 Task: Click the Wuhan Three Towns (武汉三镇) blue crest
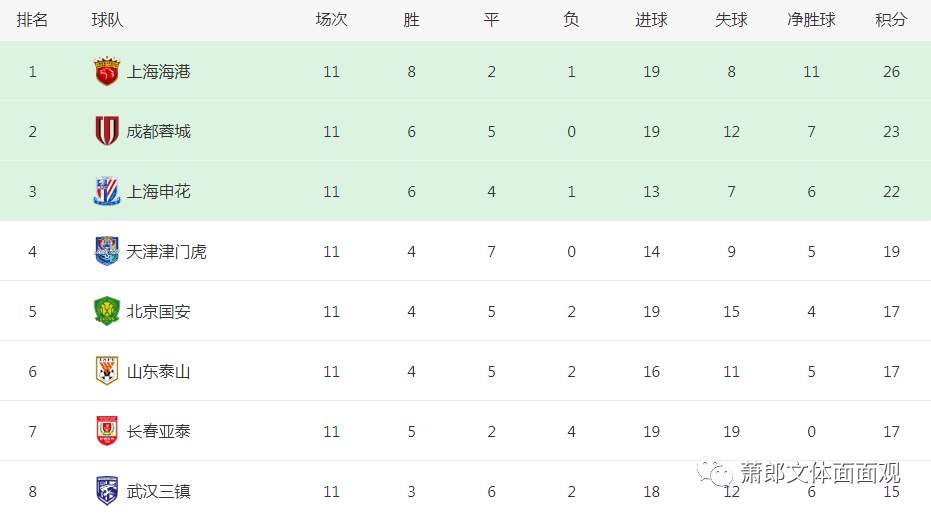coord(107,491)
